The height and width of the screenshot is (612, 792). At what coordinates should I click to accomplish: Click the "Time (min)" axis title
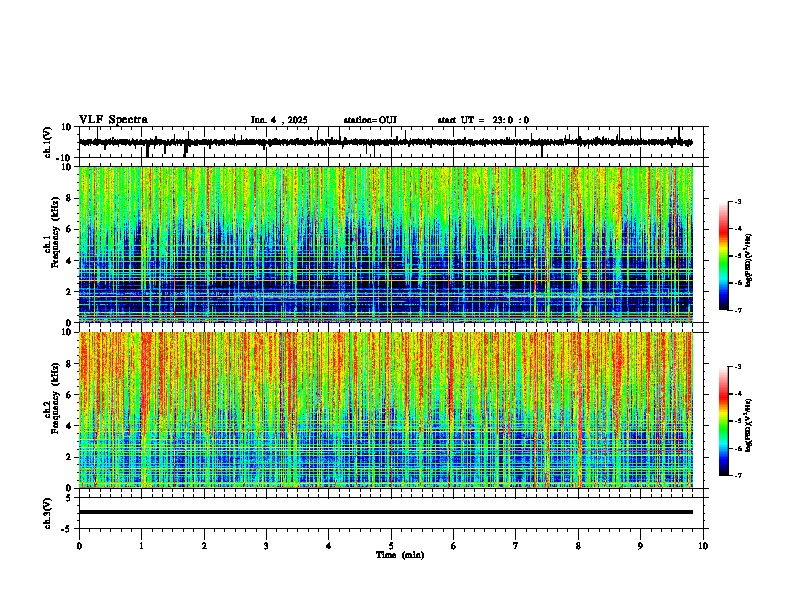tap(400, 555)
